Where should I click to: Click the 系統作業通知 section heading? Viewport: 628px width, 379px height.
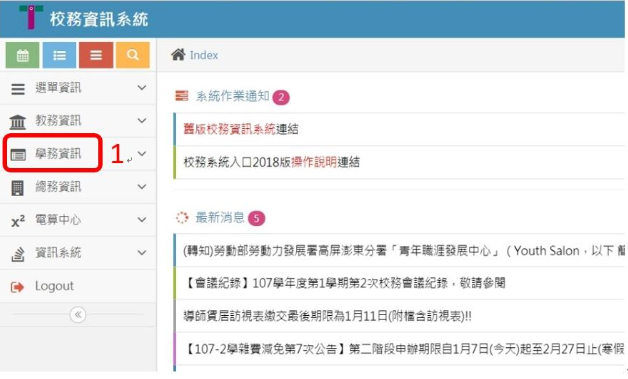point(232,96)
